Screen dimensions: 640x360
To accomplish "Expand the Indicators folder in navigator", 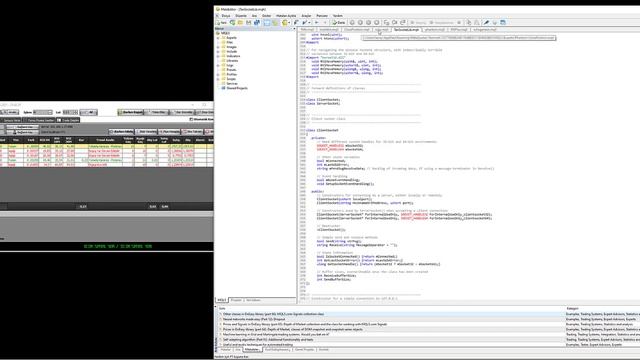I will (218, 56).
